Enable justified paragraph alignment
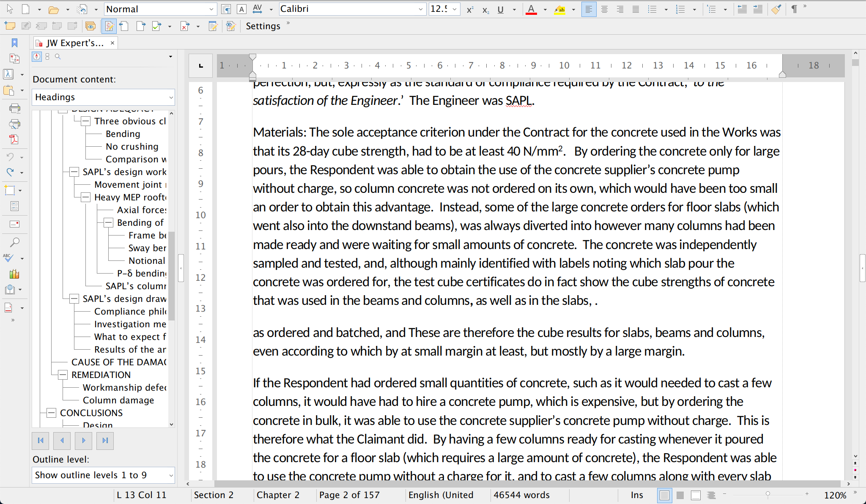 click(x=636, y=9)
